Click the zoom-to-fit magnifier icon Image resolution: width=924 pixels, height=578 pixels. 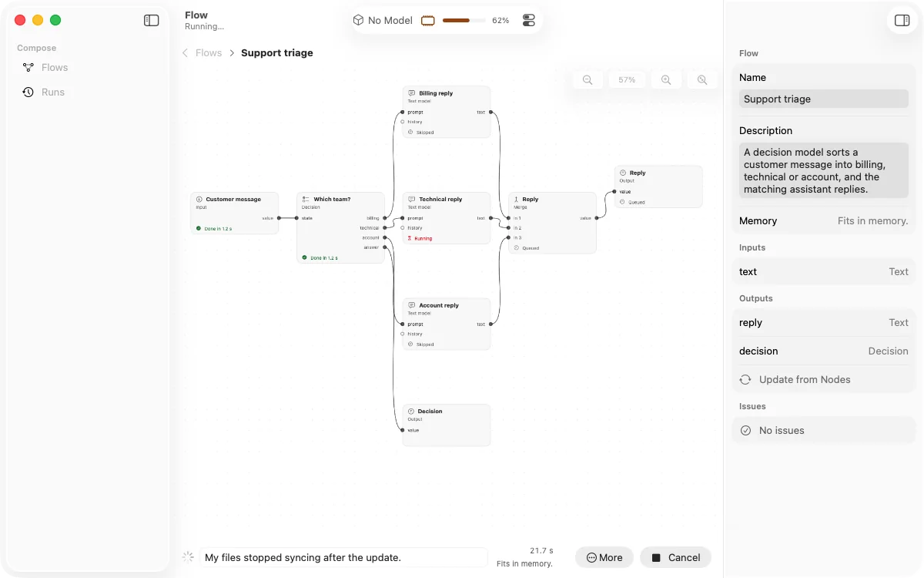click(x=702, y=80)
